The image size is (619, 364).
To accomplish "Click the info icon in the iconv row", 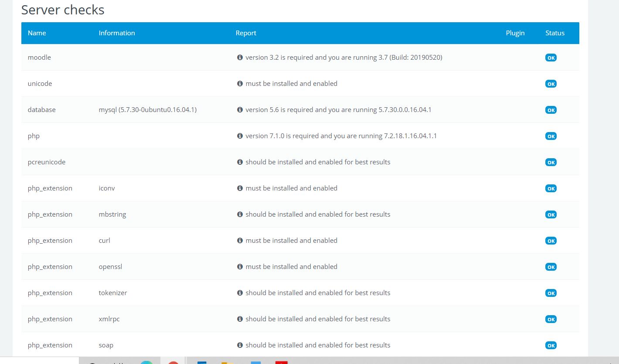I will (240, 188).
